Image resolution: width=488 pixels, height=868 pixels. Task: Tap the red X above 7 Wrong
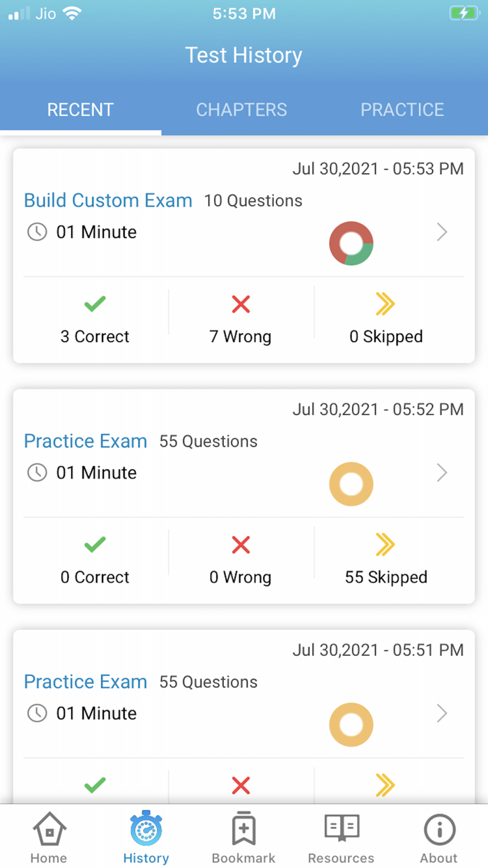241,304
